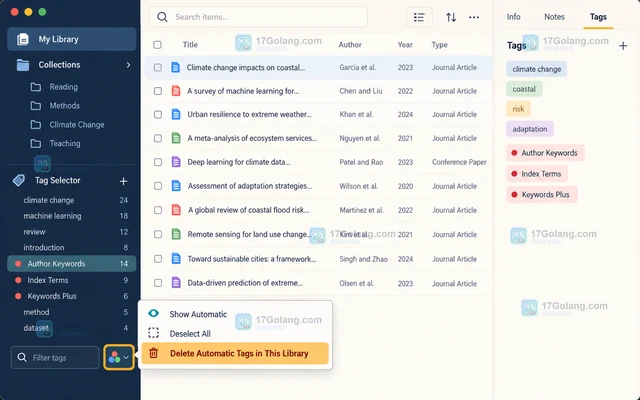This screenshot has width=640, height=400.
Task: Select Author Keywords in Tag Selector
Action: point(72,264)
